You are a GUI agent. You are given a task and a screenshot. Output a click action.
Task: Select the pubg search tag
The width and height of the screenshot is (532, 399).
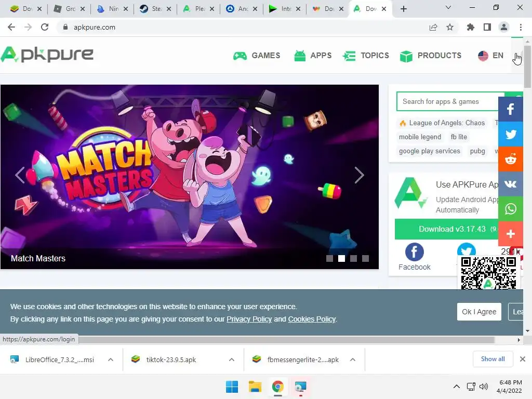click(x=477, y=151)
